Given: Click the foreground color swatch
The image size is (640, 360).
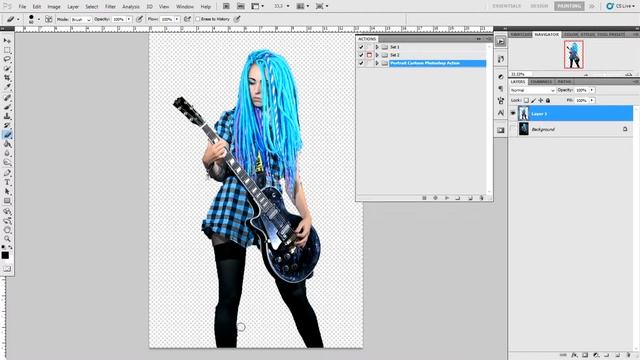Looking at the screenshot, I should tap(5, 256).
